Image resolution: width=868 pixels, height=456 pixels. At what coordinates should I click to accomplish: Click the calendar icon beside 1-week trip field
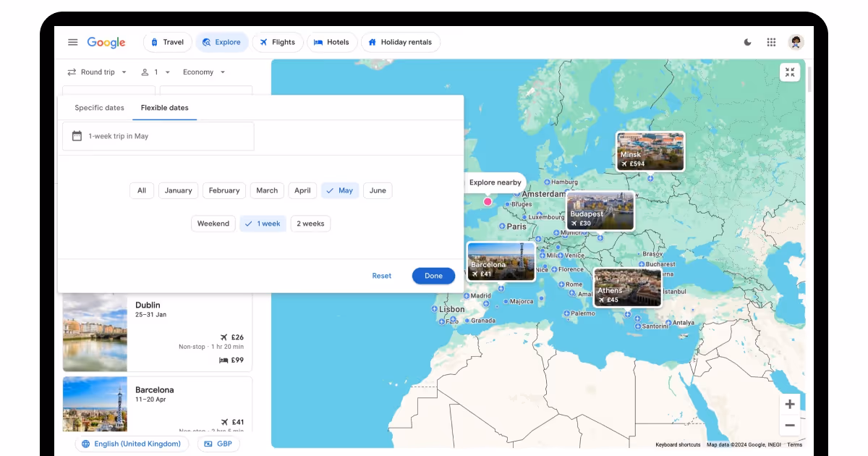tap(77, 136)
